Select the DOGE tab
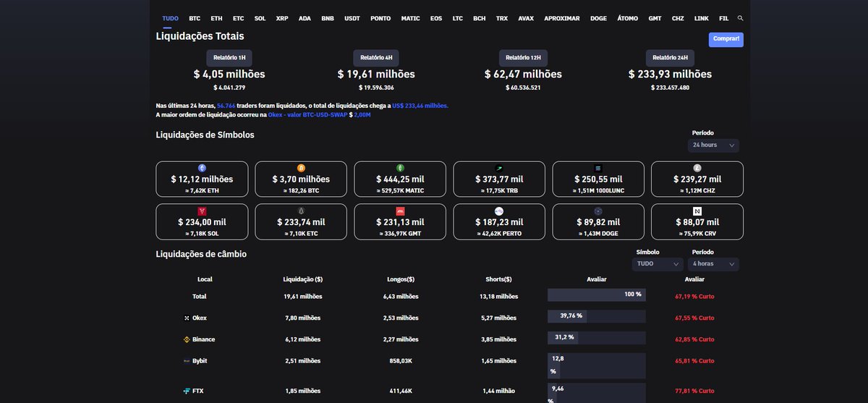The height and width of the screenshot is (403, 868). pos(598,18)
